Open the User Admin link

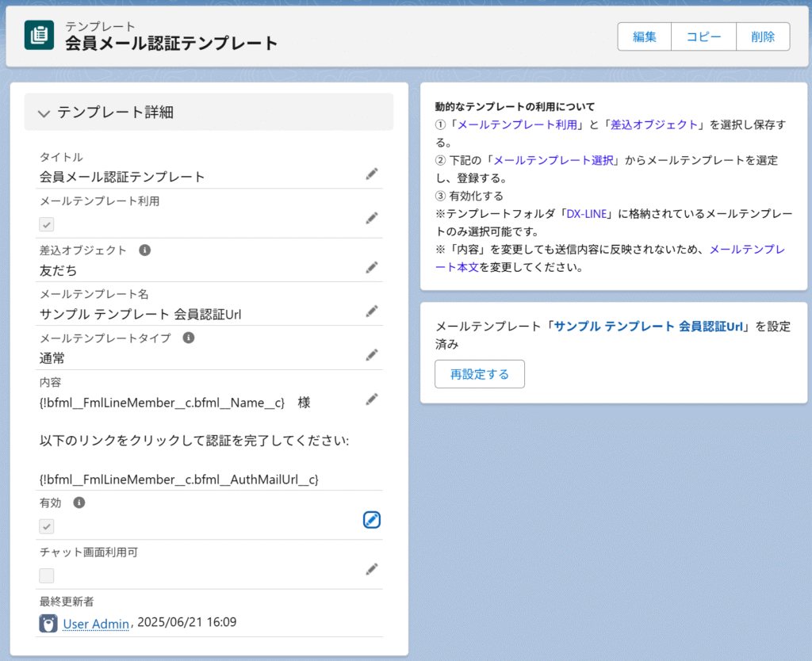click(x=95, y=625)
